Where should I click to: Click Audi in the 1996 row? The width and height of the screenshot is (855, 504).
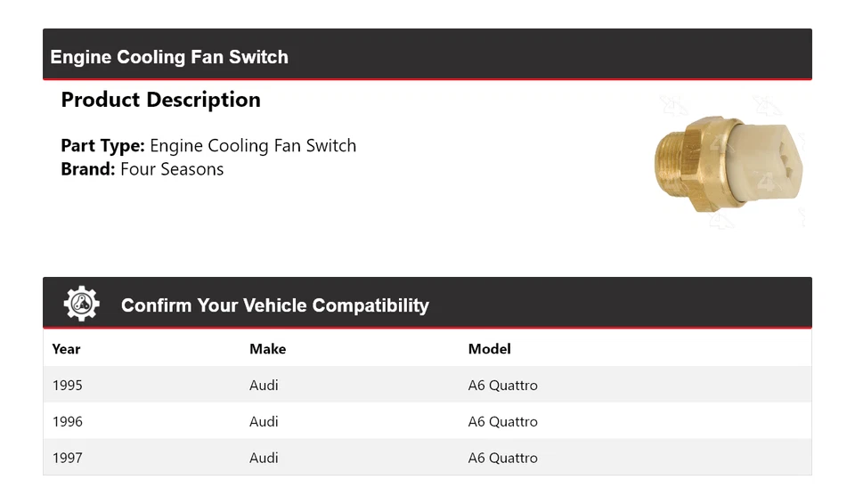point(264,422)
